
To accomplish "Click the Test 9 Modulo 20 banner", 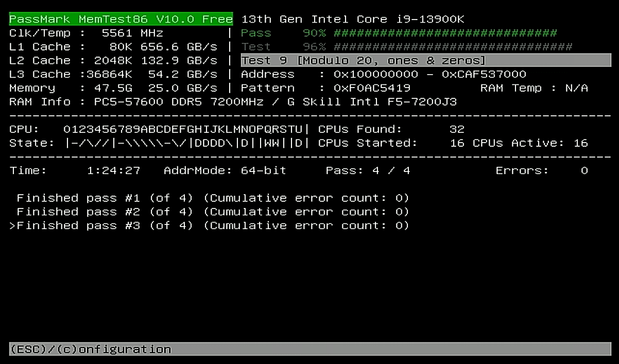I will coord(426,60).
